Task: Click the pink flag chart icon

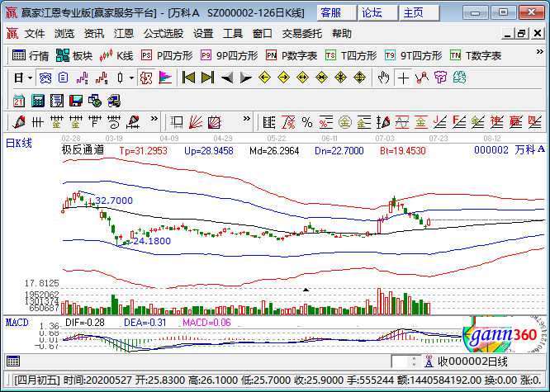Action: (x=165, y=78)
